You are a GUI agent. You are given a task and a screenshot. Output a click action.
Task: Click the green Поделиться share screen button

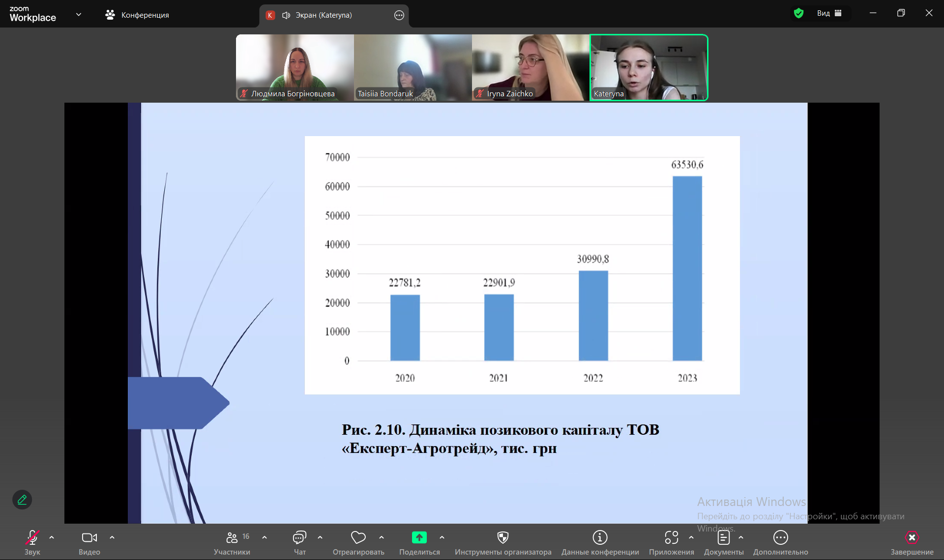point(419,538)
